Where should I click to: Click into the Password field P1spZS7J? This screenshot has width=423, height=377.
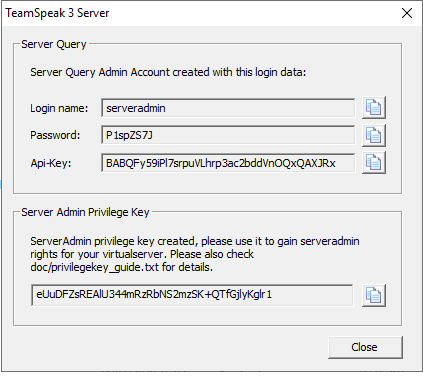[228, 135]
